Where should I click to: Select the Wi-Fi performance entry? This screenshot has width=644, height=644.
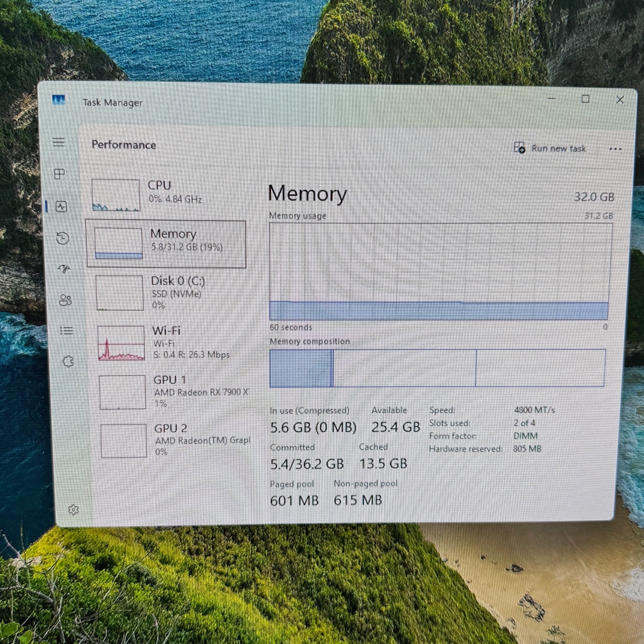point(170,343)
